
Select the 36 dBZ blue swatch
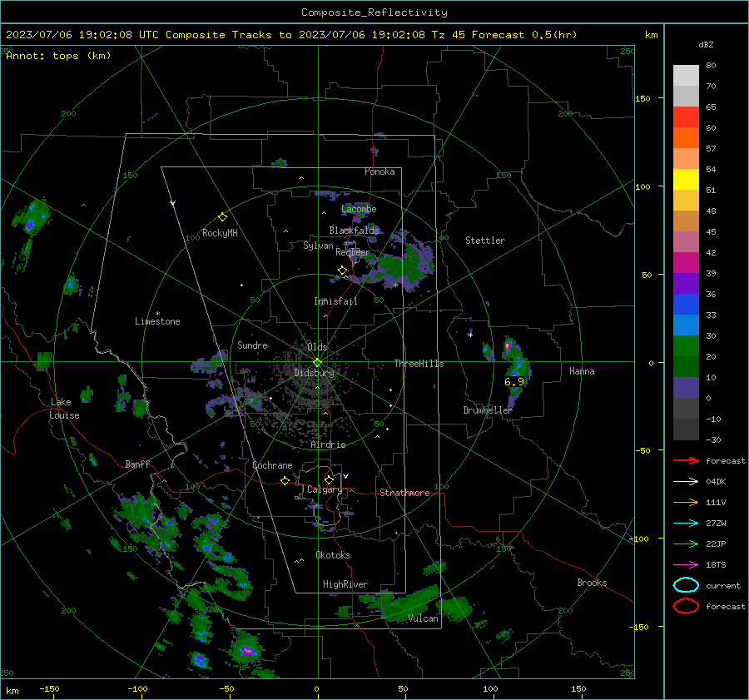pyautogui.click(x=686, y=304)
